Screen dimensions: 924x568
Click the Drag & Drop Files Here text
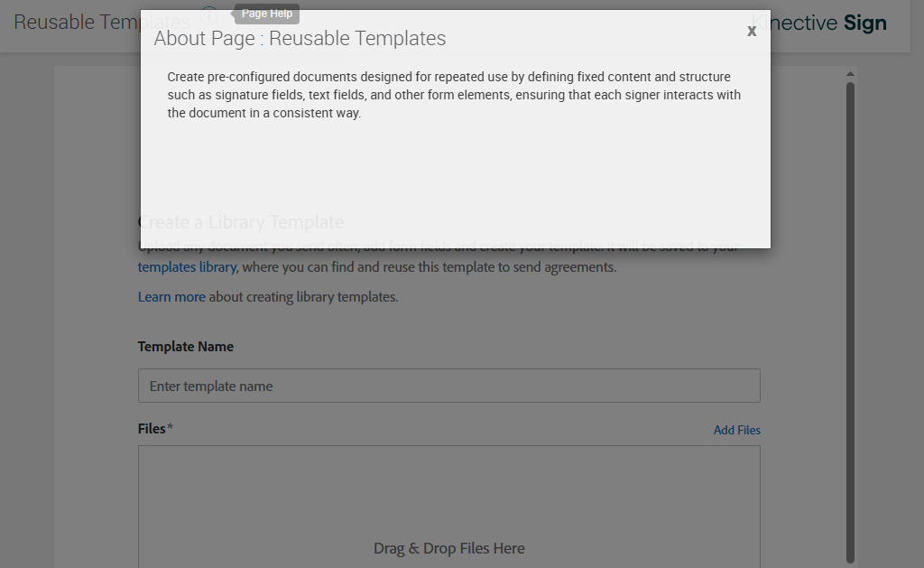(448, 548)
